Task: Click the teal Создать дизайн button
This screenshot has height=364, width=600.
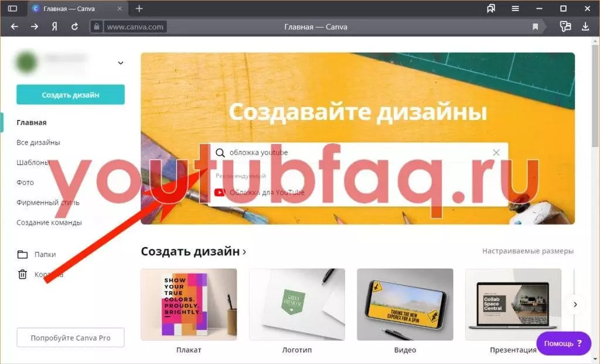Action: [x=70, y=94]
